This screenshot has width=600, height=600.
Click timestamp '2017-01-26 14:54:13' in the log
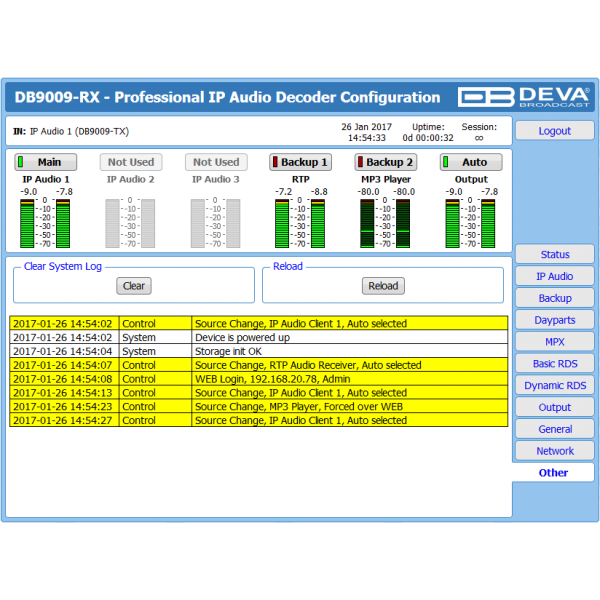[63, 393]
